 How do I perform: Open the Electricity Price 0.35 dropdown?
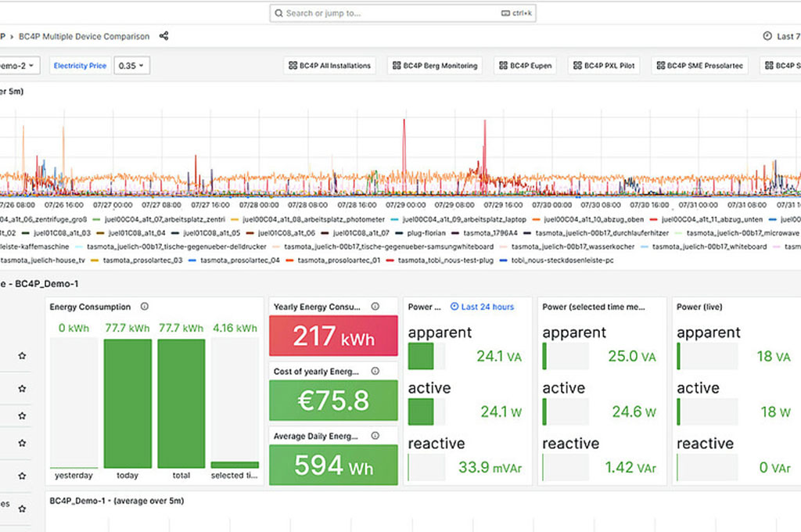pos(131,66)
